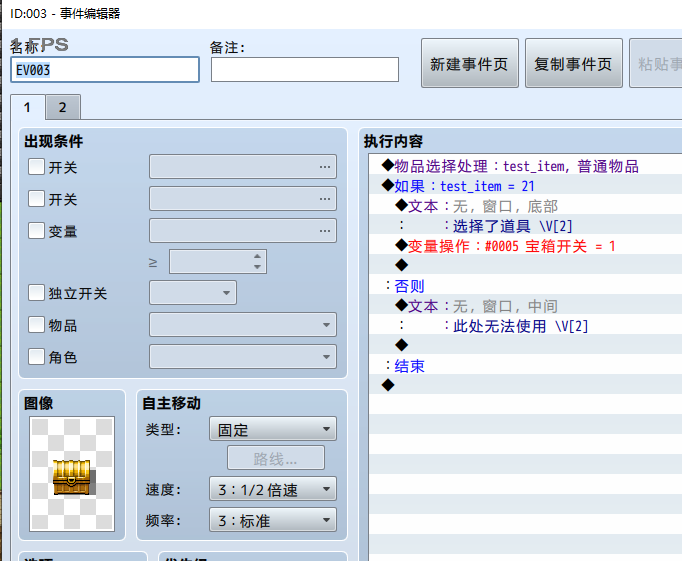Expand the 角色 condition dropdown
Viewport: 682px width, 561px height.
pyautogui.click(x=243, y=357)
